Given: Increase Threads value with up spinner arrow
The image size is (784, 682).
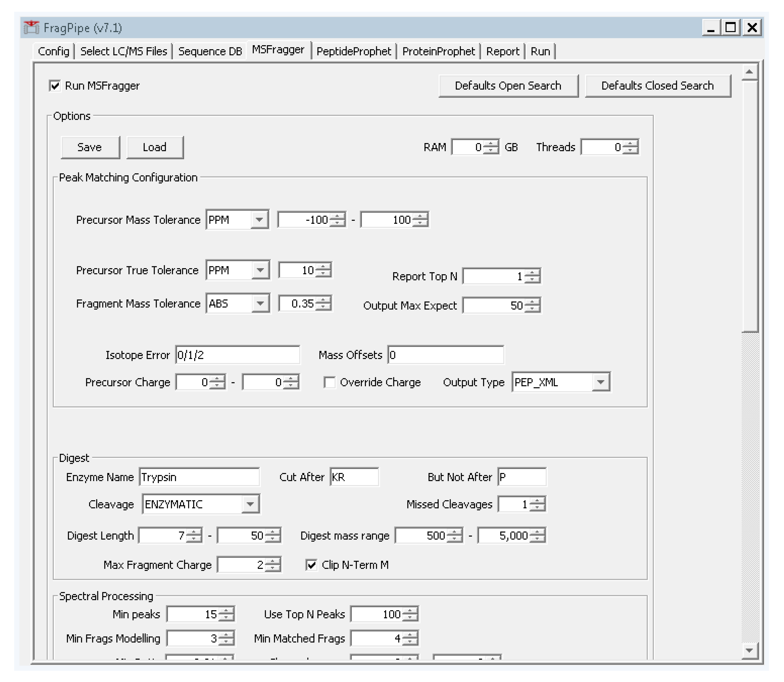Looking at the screenshot, I should (631, 144).
